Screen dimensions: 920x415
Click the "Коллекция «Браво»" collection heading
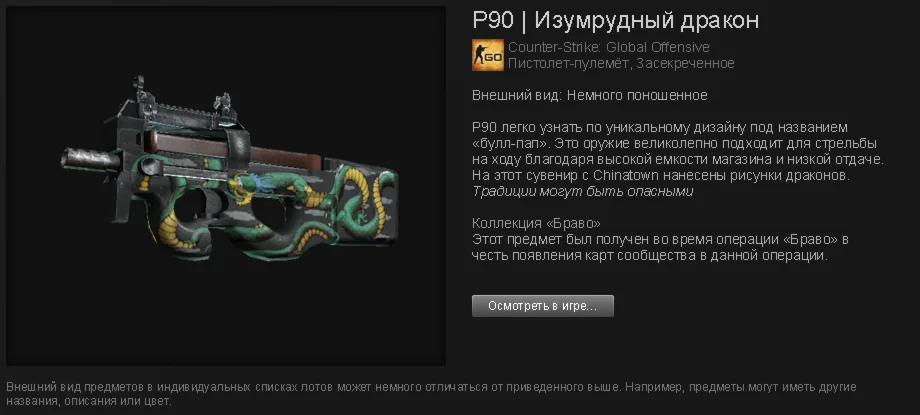[x=536, y=224]
